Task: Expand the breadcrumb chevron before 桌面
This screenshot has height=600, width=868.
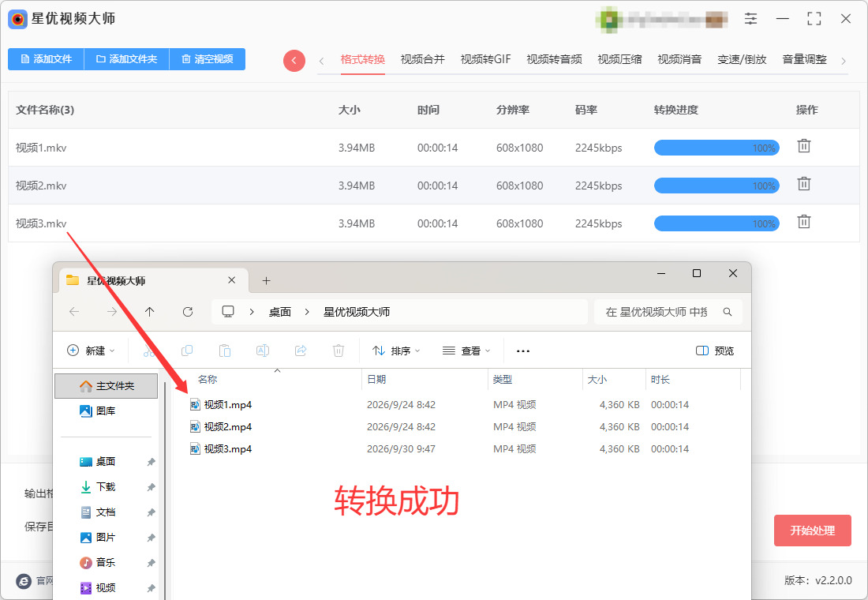Action: click(252, 313)
